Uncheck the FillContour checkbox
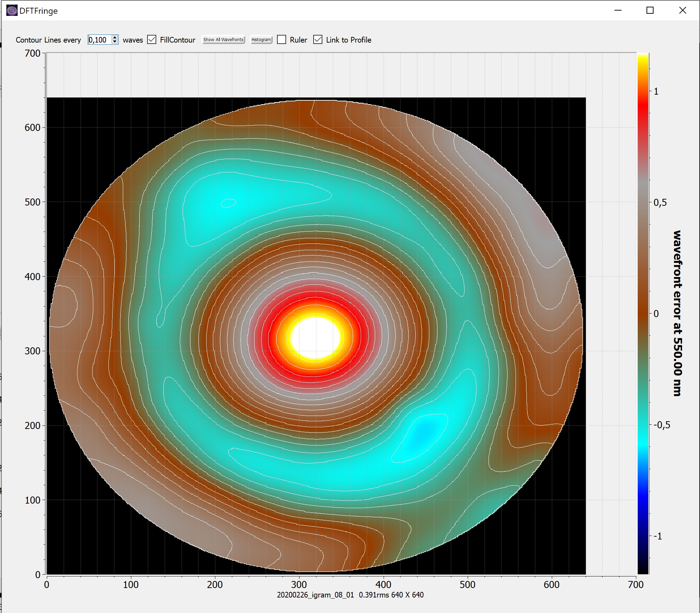 click(152, 40)
